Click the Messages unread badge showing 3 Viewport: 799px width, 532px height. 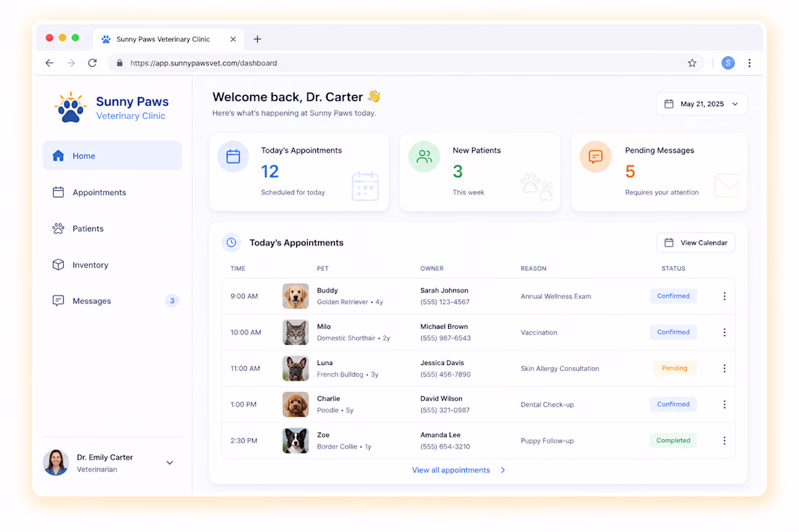click(172, 301)
